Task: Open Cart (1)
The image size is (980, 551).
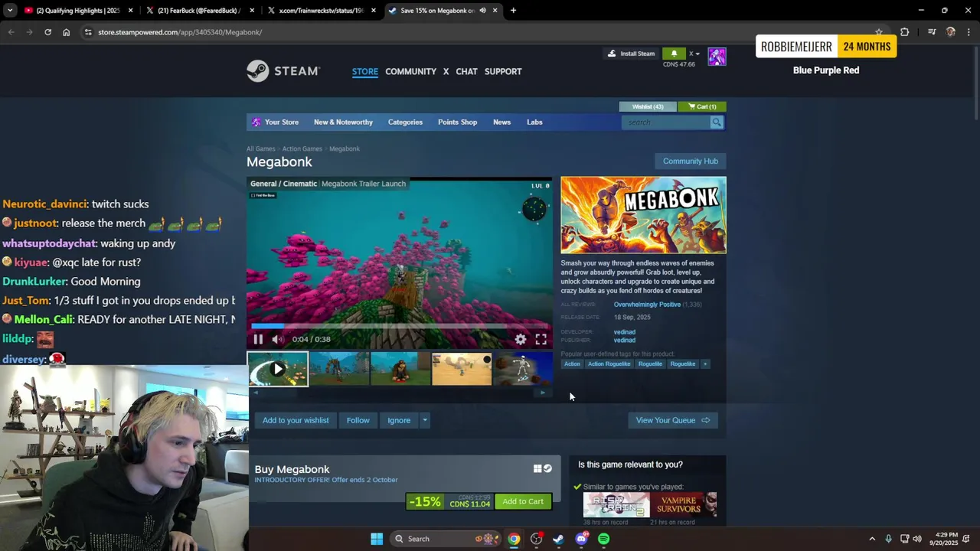Action: [x=702, y=106]
